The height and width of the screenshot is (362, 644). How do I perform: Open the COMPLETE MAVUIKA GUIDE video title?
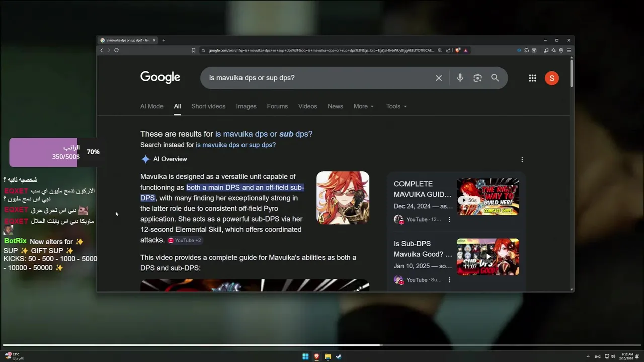[423, 189]
